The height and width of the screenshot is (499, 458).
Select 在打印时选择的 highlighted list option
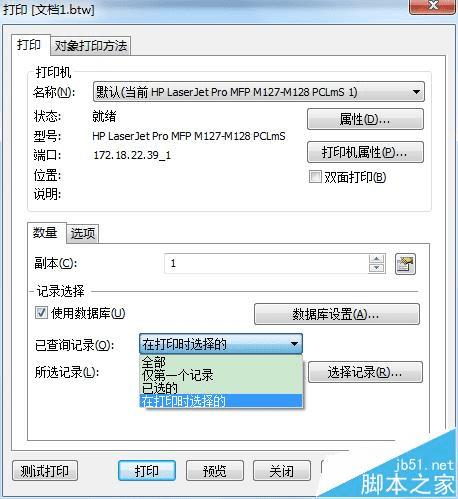221,401
